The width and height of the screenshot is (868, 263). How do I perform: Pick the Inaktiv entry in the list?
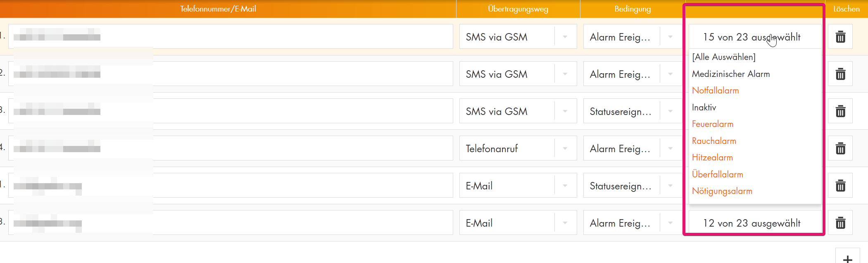tap(704, 108)
